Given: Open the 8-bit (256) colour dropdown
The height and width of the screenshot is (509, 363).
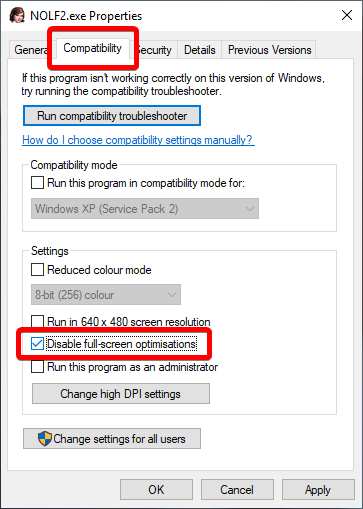Looking at the screenshot, I should click(106, 295).
